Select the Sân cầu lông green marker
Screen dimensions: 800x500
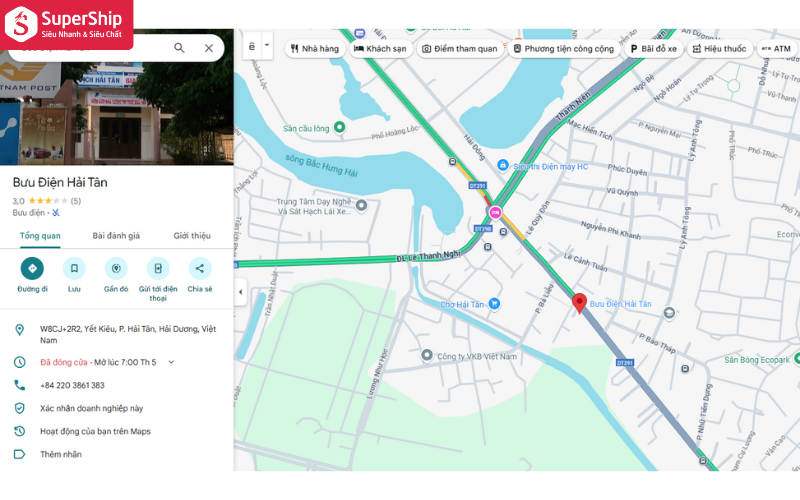[x=339, y=127]
